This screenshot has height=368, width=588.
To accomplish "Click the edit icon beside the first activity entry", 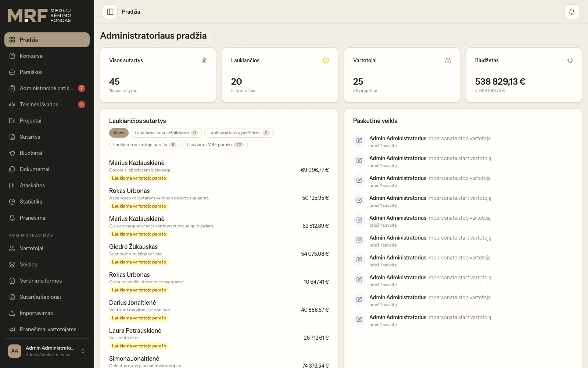I will [x=359, y=141].
